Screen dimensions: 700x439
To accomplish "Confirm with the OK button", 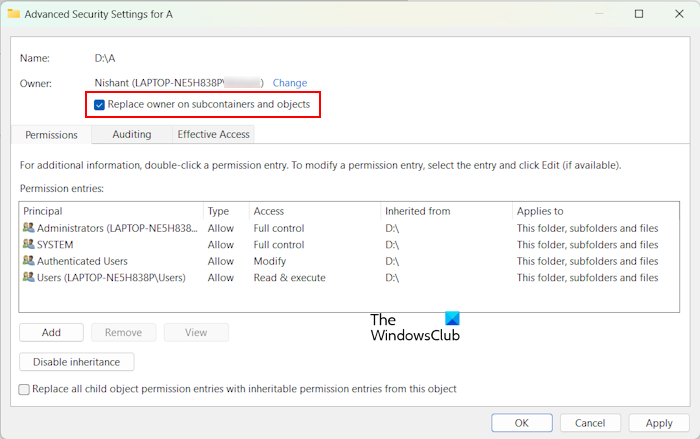I will [521, 423].
